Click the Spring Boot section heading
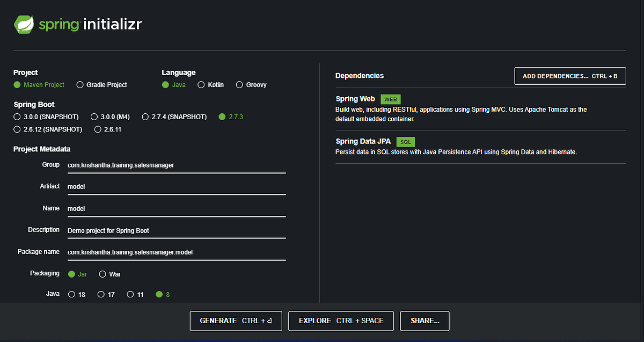The image size is (644, 342). point(34,104)
